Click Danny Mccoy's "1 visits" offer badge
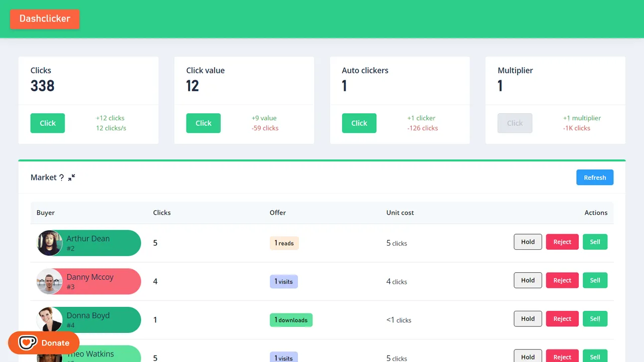The height and width of the screenshot is (362, 644). (x=284, y=281)
